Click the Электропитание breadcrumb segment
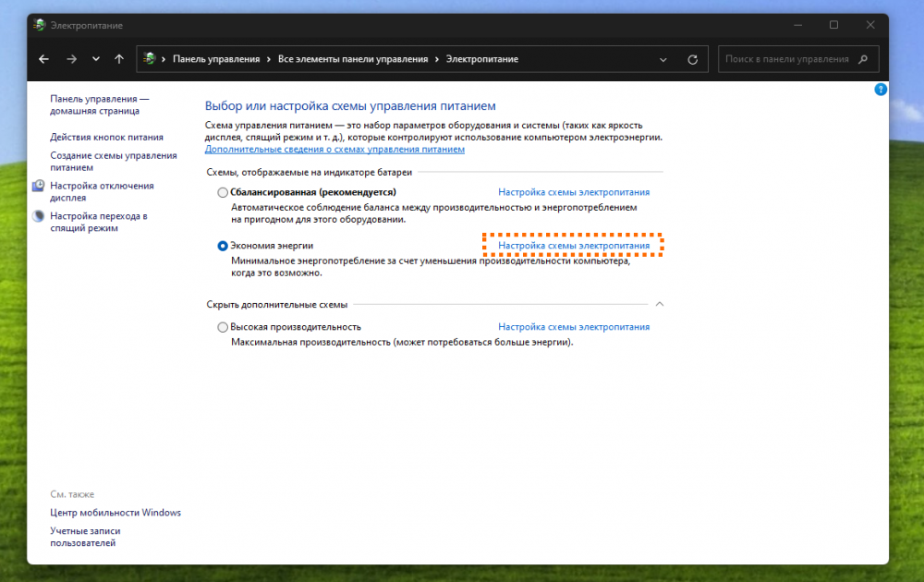This screenshot has height=582, width=924. coord(482,59)
